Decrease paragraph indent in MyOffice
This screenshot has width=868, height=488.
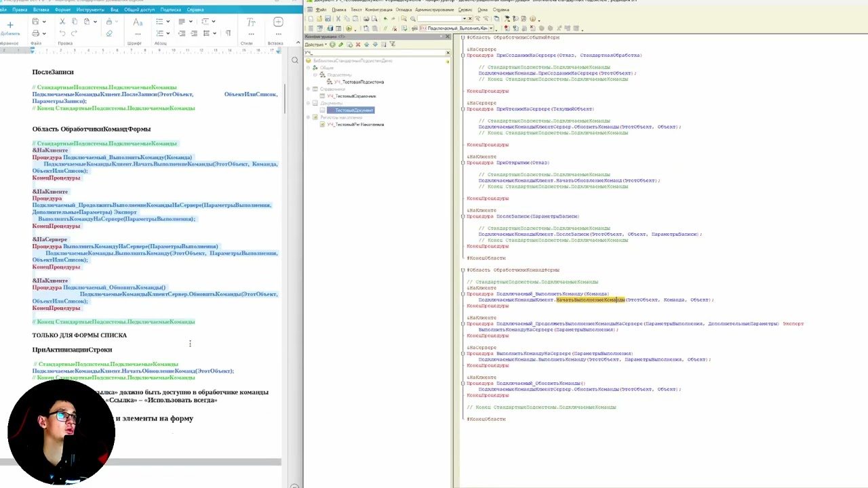click(x=182, y=33)
